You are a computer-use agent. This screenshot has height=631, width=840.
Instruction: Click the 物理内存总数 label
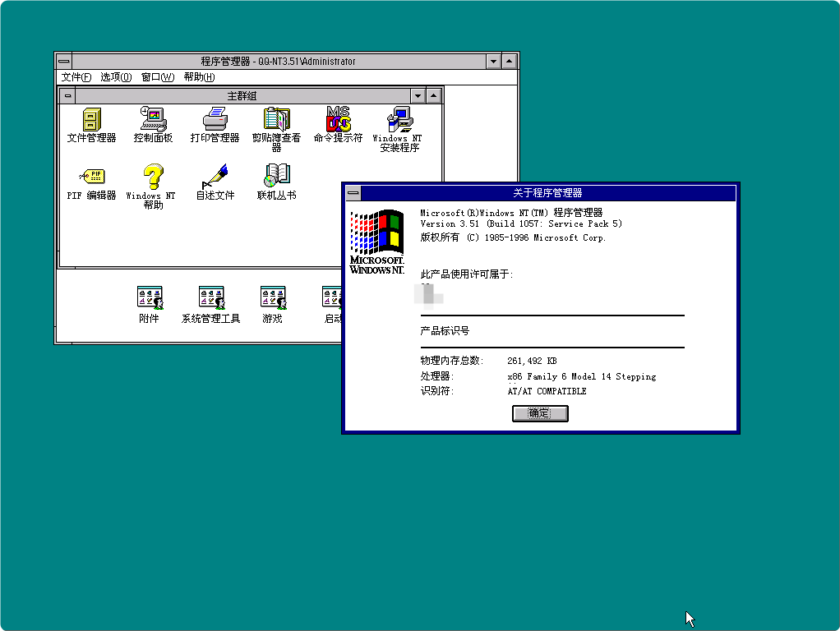[451, 361]
